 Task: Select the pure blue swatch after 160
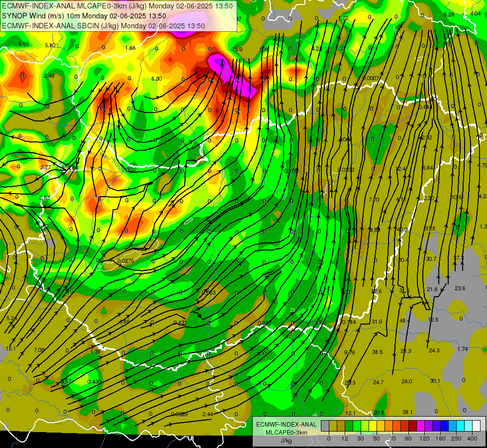click(445, 426)
